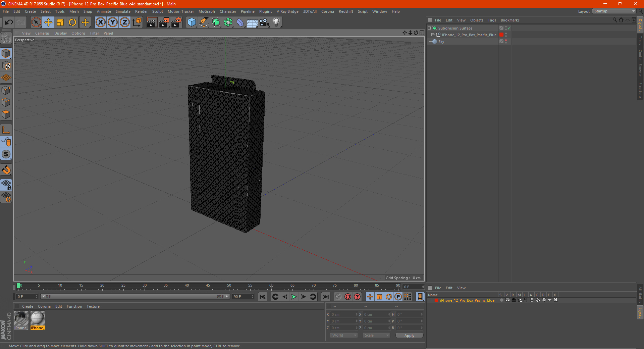The width and height of the screenshot is (644, 349).
Task: Select the second iPhone material thumbnail
Action: (x=37, y=320)
